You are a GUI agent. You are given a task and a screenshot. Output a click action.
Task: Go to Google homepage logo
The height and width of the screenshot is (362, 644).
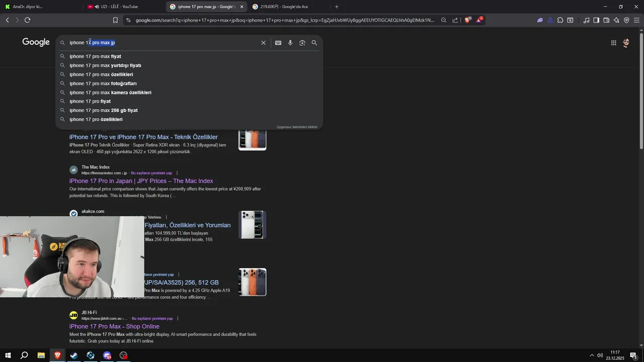coord(36,42)
